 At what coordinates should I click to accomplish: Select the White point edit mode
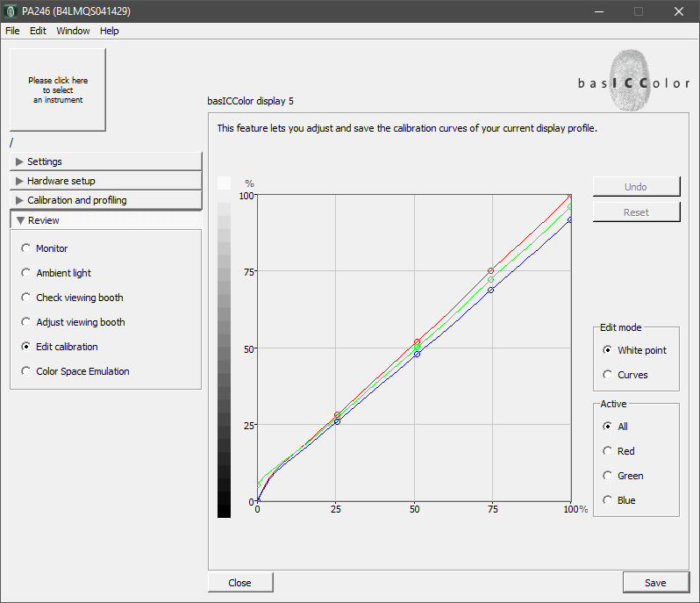pyautogui.click(x=608, y=350)
